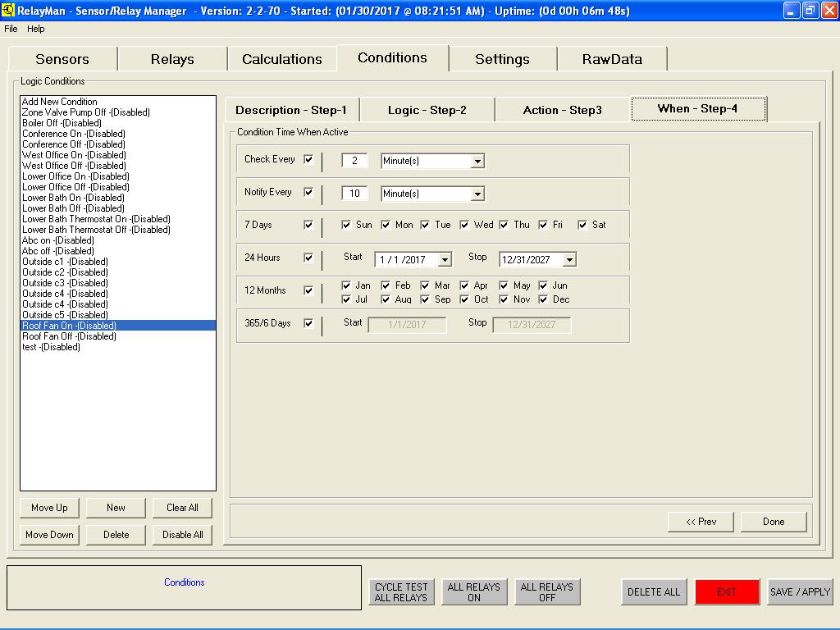Switch to the Sensors tab
The image size is (840, 630).
tap(62, 59)
